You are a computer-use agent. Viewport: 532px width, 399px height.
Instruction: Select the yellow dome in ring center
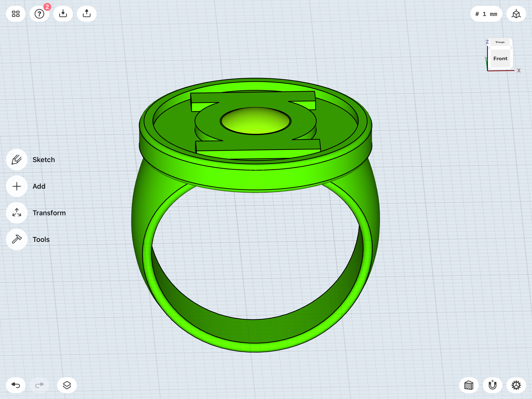pos(255,121)
